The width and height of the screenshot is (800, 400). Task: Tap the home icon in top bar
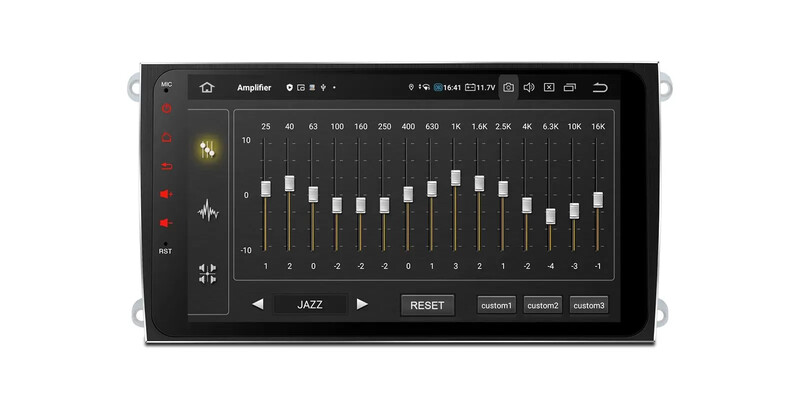click(x=207, y=87)
